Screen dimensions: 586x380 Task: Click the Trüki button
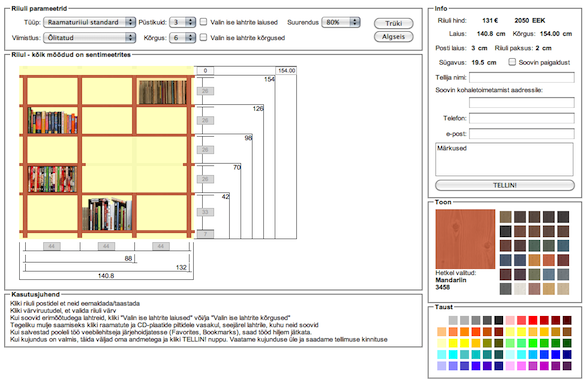(394, 23)
